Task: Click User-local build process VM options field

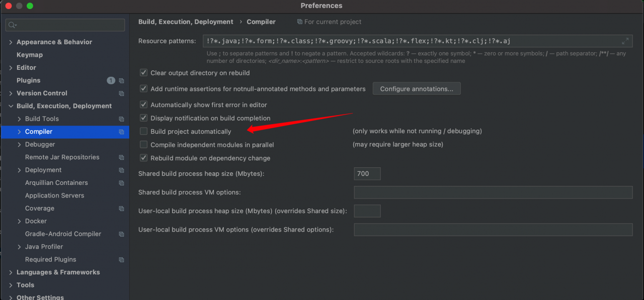Action: click(x=493, y=230)
